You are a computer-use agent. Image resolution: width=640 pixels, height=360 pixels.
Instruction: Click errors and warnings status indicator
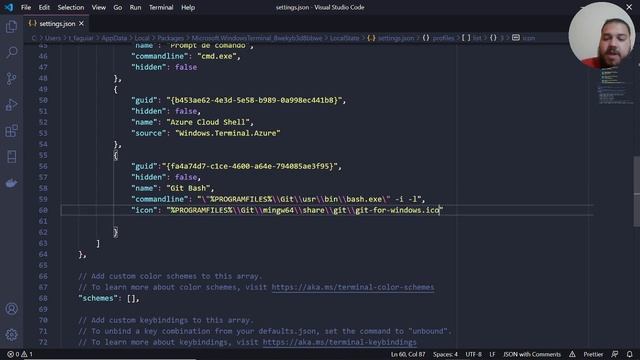(x=20, y=354)
